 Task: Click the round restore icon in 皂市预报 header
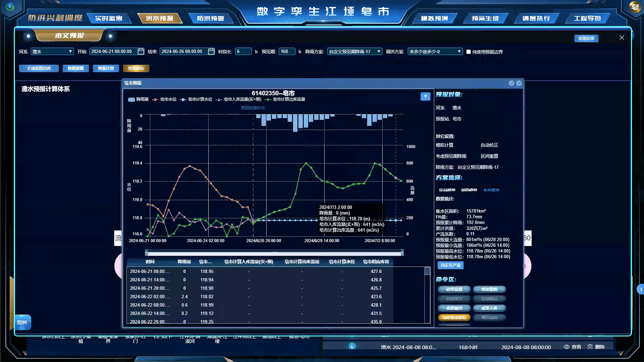(511, 83)
